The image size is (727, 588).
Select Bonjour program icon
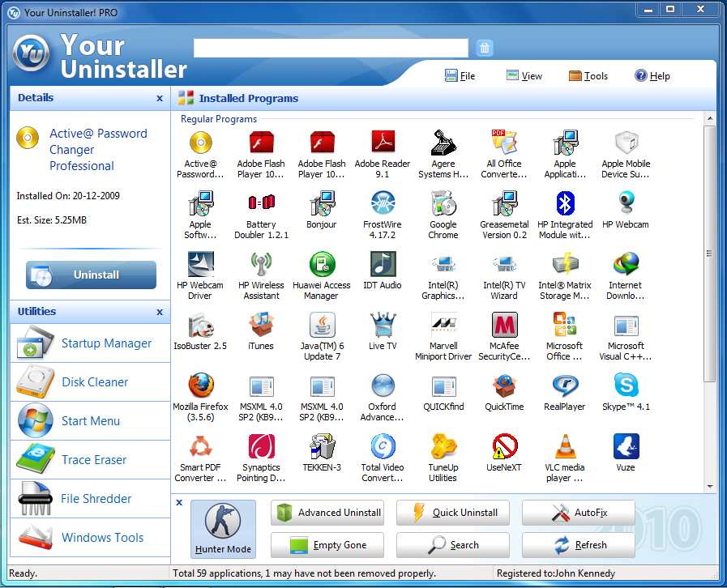[x=322, y=203]
